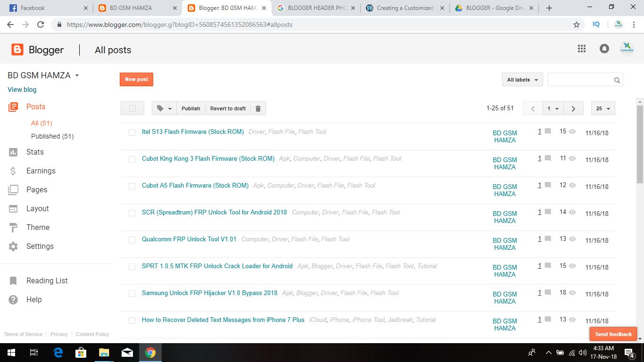Click the comment icon on Itel S13 row
Screen dimensions: 644x362
coord(548,132)
